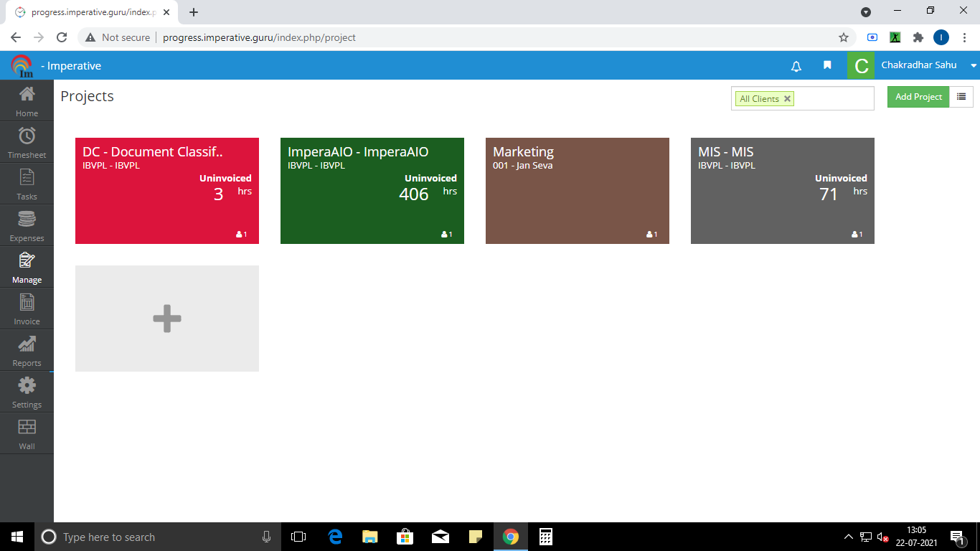Open notifications bell icon
Screen dimensions: 980x551
(x=796, y=66)
